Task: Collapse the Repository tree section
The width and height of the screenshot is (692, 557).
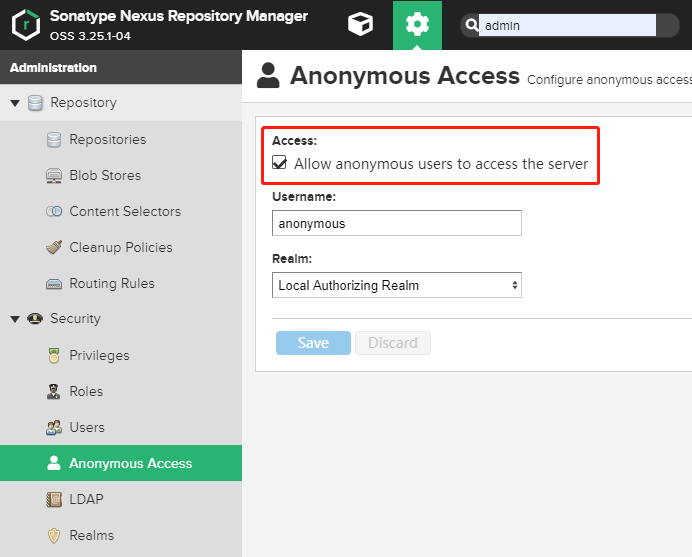Action: [15, 103]
